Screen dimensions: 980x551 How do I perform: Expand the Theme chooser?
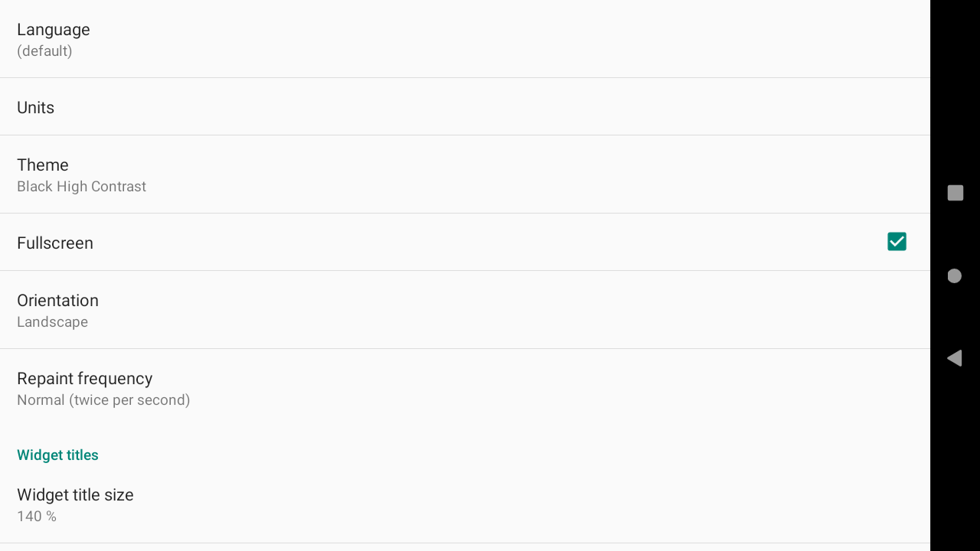465,174
